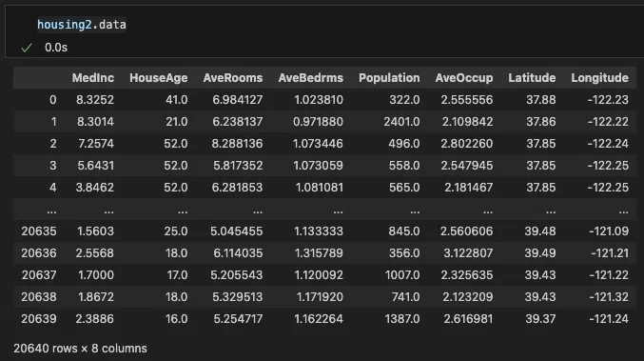Click the Population value 2401.0

401,122
